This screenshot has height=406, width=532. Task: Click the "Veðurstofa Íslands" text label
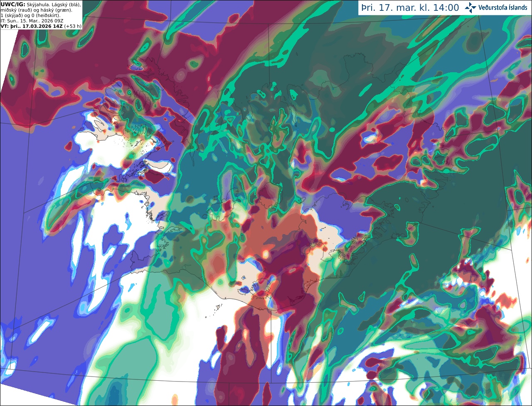(x=503, y=7)
